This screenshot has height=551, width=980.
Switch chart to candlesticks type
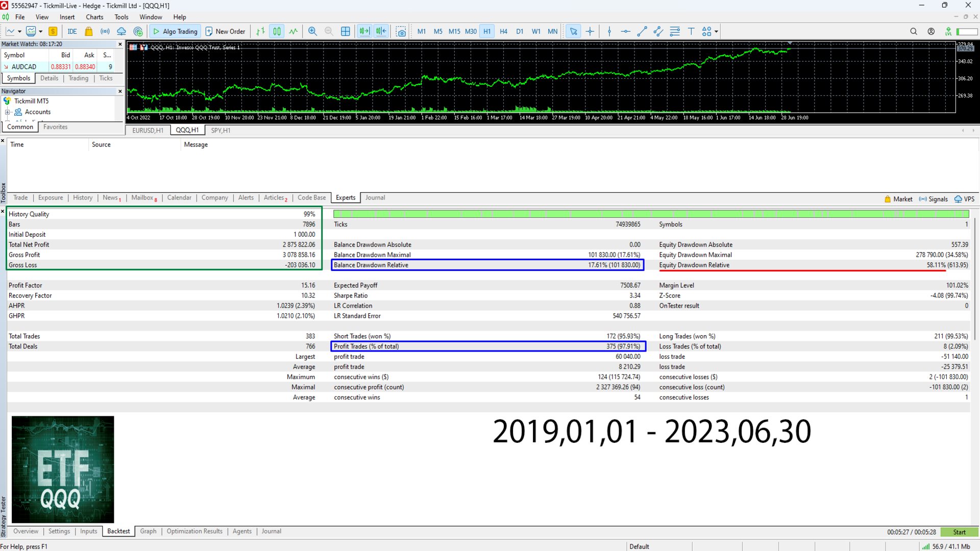[277, 31]
